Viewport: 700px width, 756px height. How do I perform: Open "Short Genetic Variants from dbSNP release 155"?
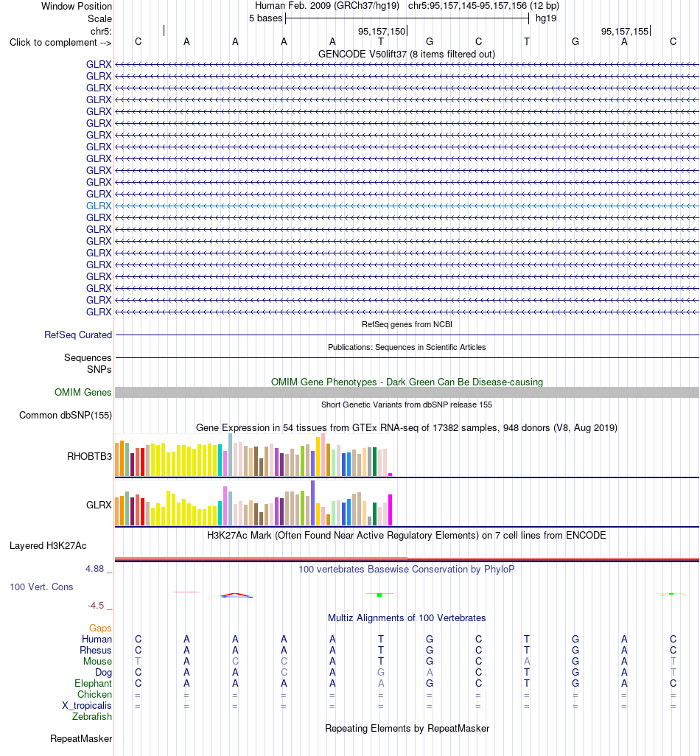coord(407,405)
